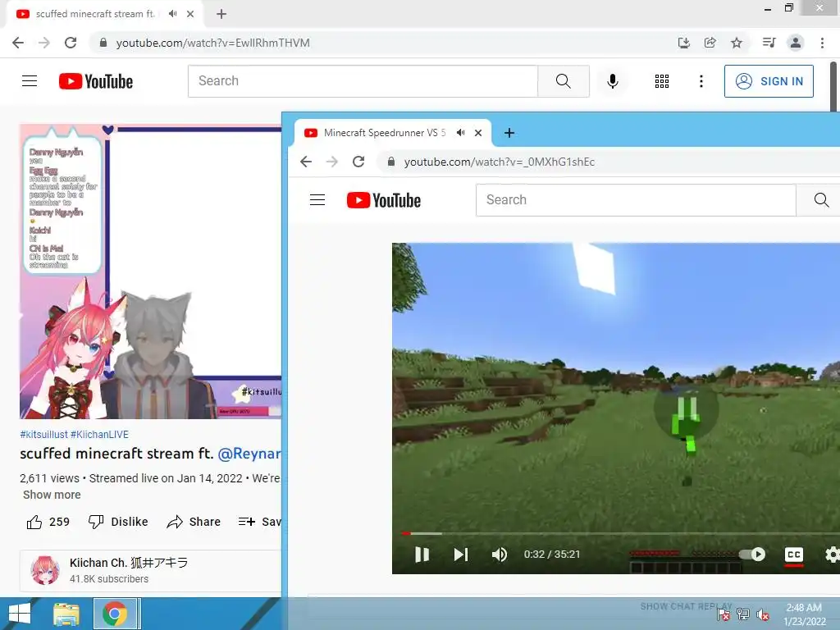Screen dimensions: 840x630
Task: Go back in the front Chrome window
Action: coord(306,162)
